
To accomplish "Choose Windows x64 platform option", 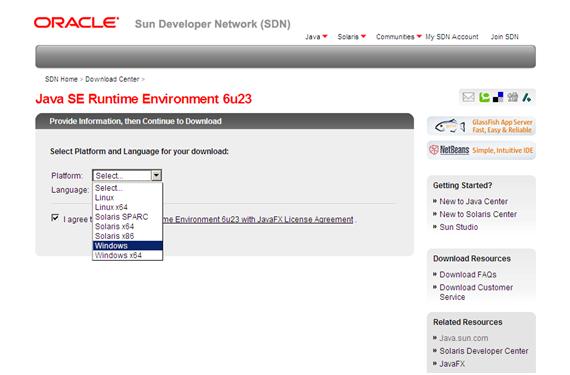I will tap(127, 255).
